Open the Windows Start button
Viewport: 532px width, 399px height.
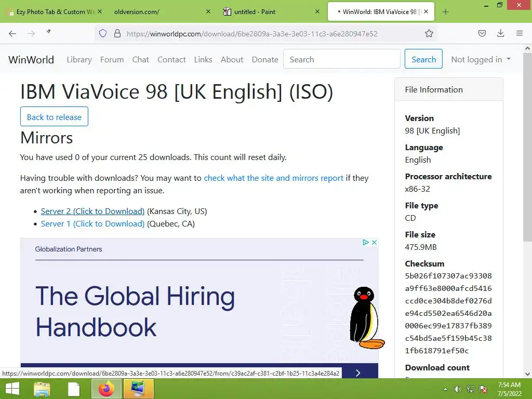12,389
